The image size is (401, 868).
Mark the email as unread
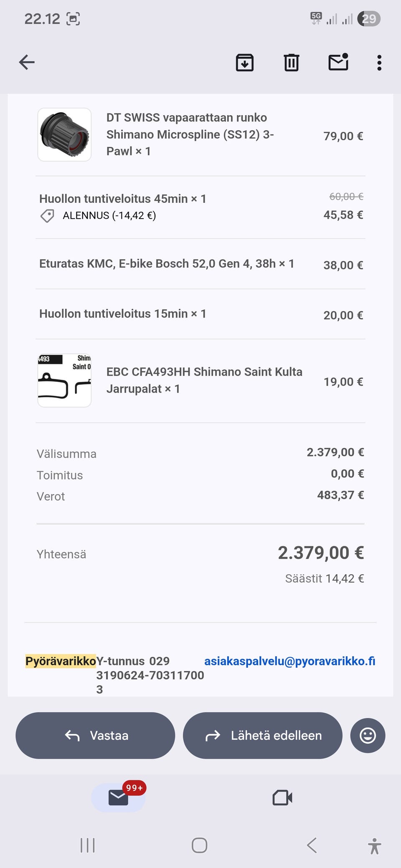[x=338, y=63]
